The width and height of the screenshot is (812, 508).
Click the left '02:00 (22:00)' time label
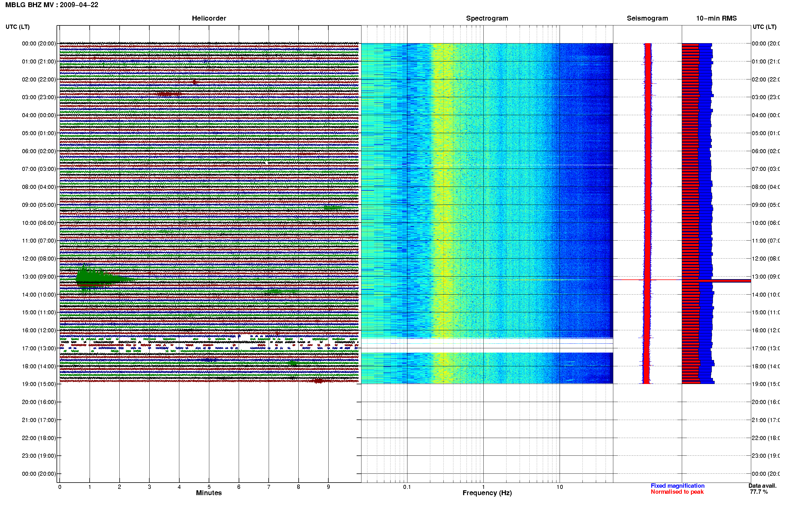coord(39,79)
